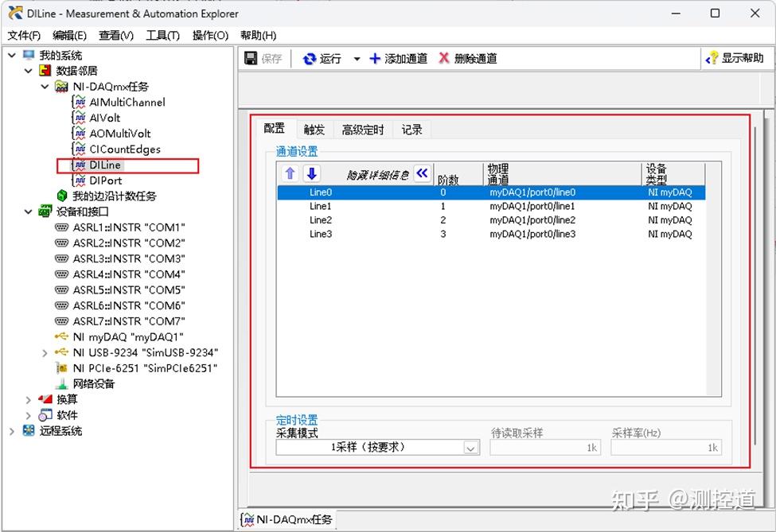The image size is (776, 532).
Task: Click the configuration panel vertical scrollbar
Action: pyautogui.click(x=755, y=287)
